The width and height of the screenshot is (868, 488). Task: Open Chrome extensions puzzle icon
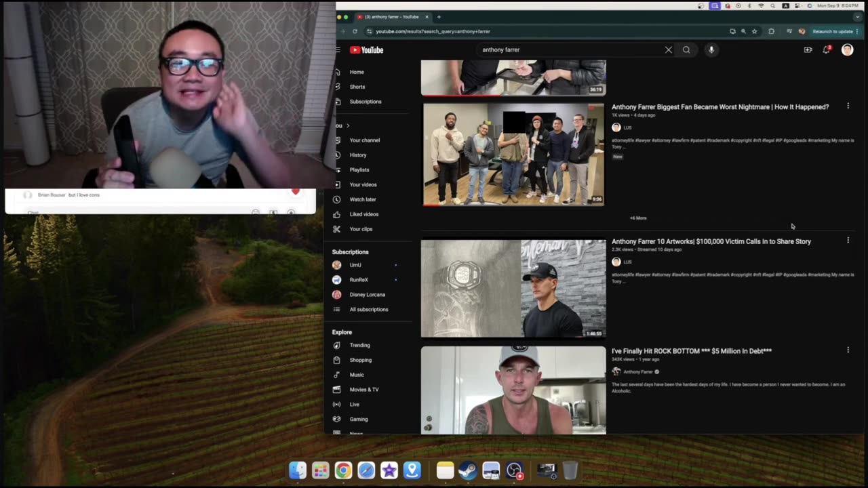(x=771, y=31)
